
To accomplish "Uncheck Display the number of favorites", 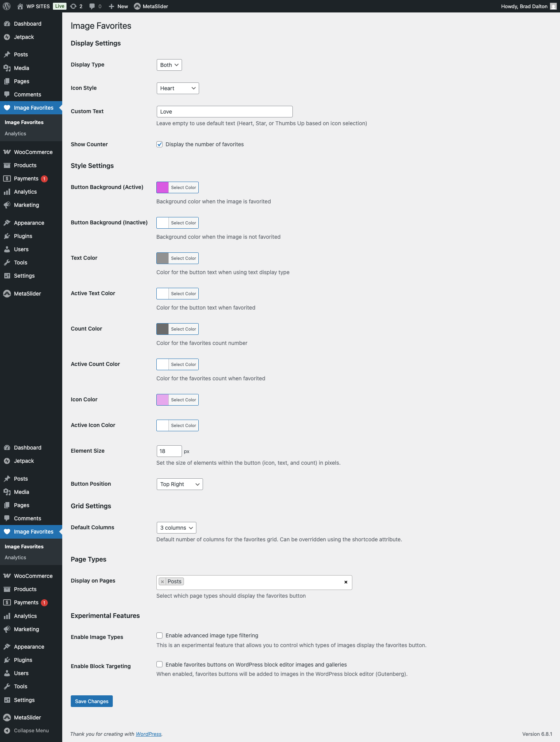I will (x=159, y=144).
